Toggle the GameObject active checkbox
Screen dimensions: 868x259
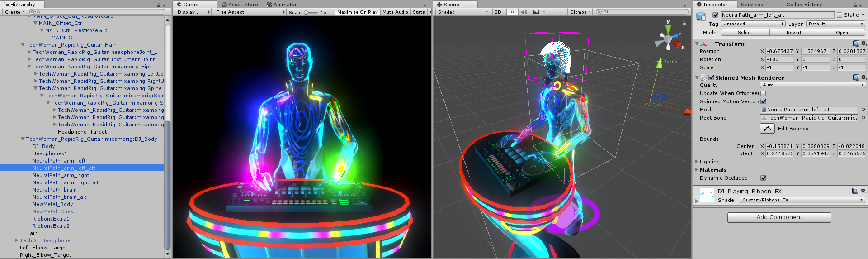[715, 15]
